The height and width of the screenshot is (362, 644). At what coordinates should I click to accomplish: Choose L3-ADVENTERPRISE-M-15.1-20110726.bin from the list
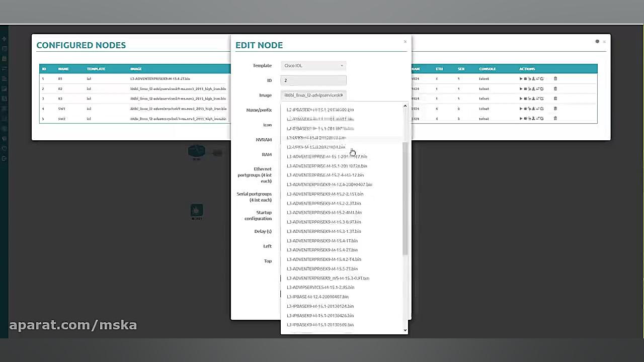(327, 166)
